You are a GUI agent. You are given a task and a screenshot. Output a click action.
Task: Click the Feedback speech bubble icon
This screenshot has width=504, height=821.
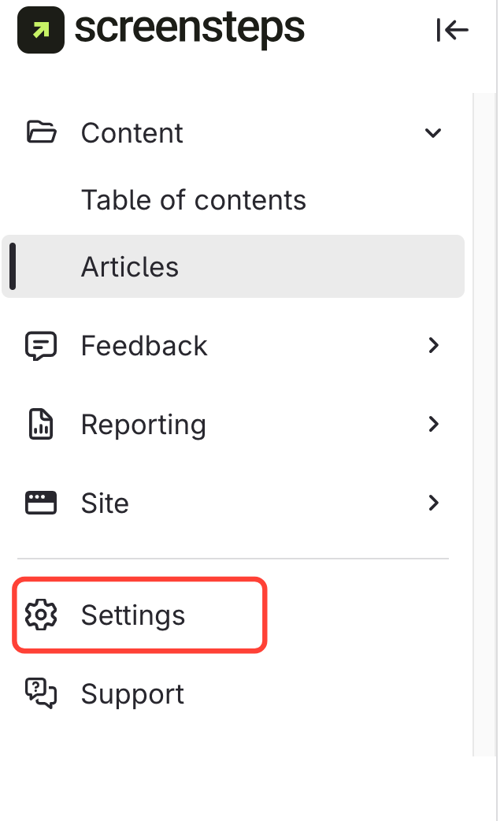(41, 346)
